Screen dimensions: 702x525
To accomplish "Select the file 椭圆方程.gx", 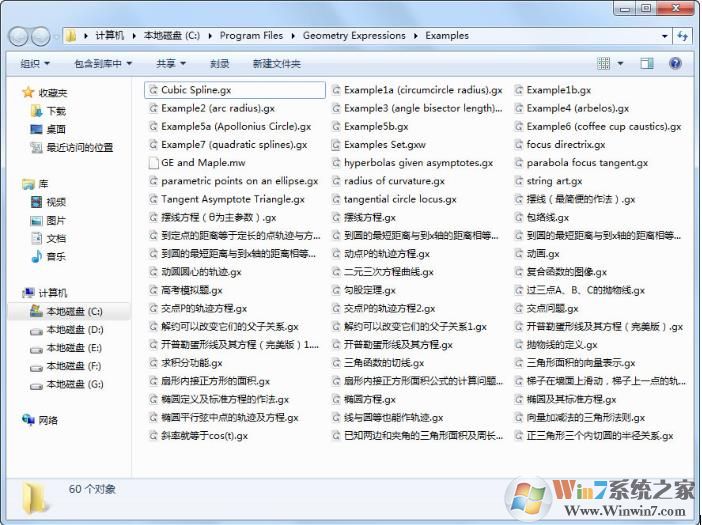I will point(369,400).
